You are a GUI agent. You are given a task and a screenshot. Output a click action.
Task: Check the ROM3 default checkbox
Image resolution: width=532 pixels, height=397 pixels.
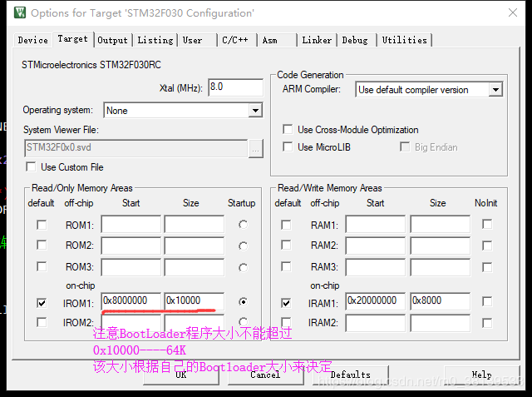pos(42,266)
